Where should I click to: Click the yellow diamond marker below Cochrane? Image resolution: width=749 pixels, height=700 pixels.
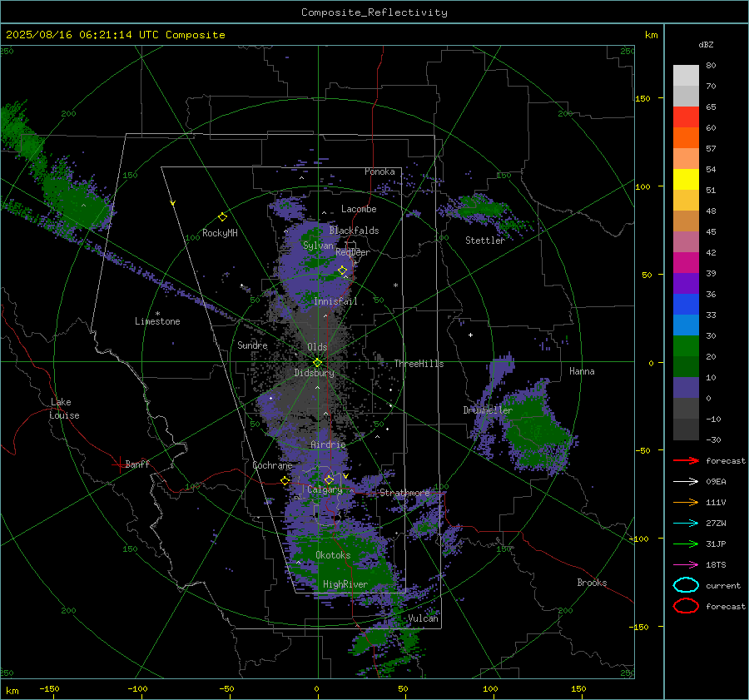pyautogui.click(x=285, y=481)
